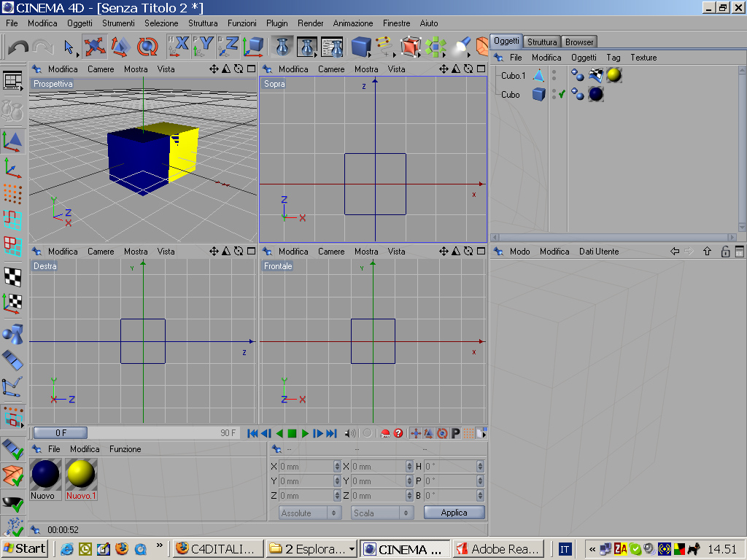747x560 pixels.
Task: Maximize the Prospettiva viewport
Action: (252, 69)
